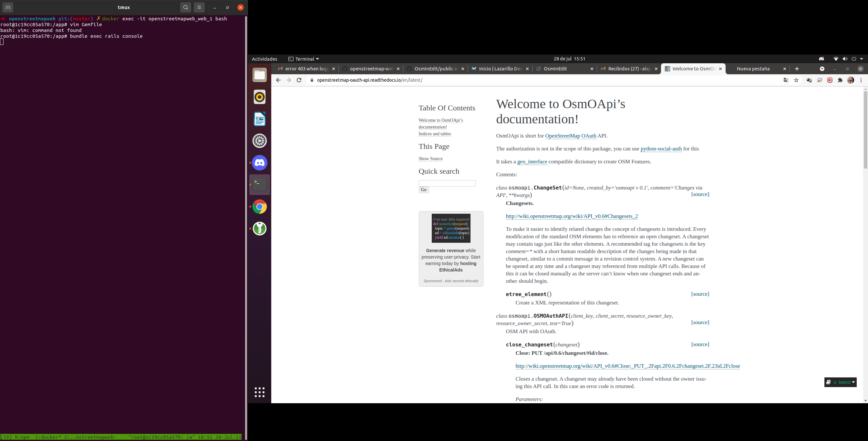Click the Google Translate icon in address bar
Viewport: 868px width, 441px height.
click(x=786, y=80)
